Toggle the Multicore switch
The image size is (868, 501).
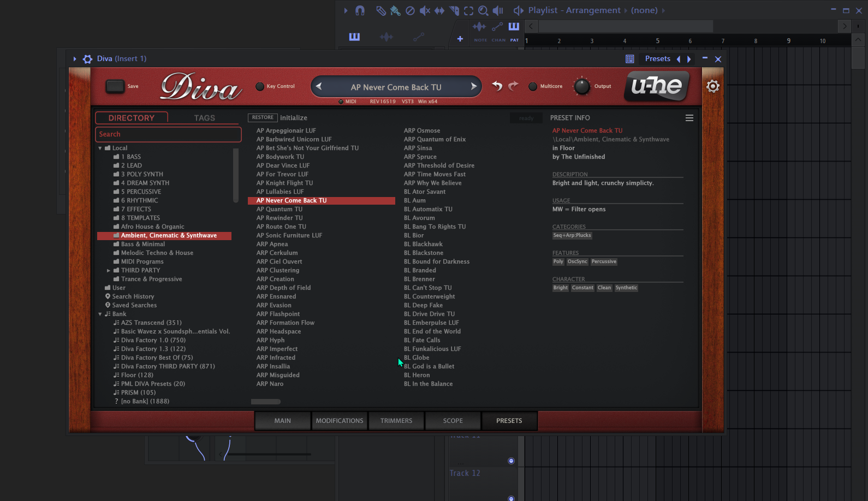coord(533,86)
